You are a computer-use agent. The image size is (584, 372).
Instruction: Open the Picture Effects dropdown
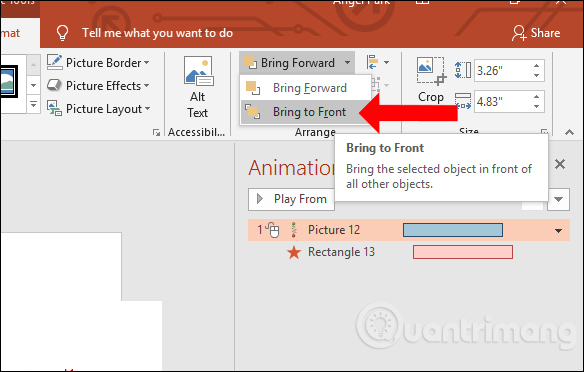(x=98, y=86)
